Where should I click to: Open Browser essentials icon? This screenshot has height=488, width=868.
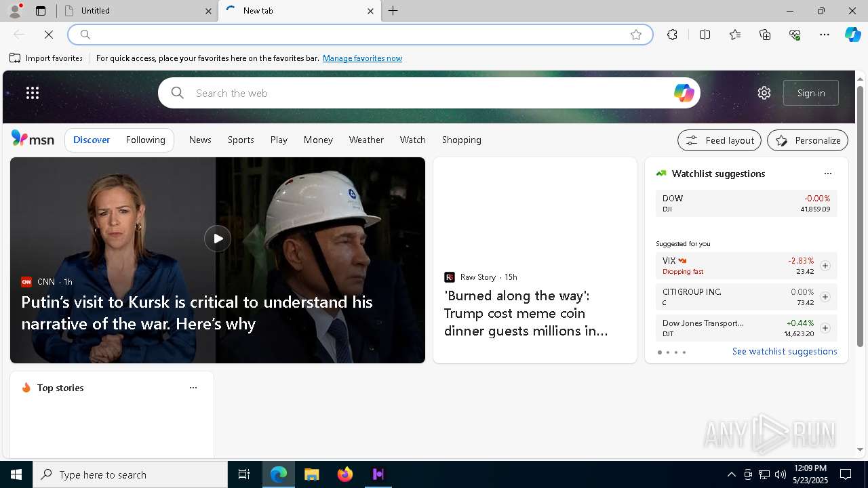pos(795,35)
